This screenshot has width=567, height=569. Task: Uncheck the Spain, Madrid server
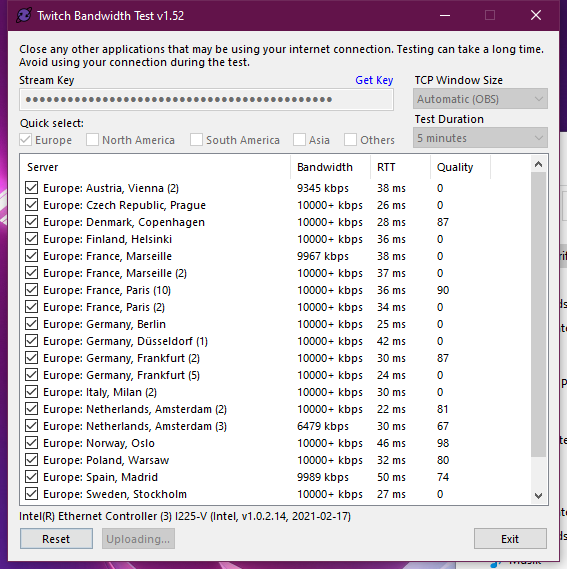pos(32,477)
